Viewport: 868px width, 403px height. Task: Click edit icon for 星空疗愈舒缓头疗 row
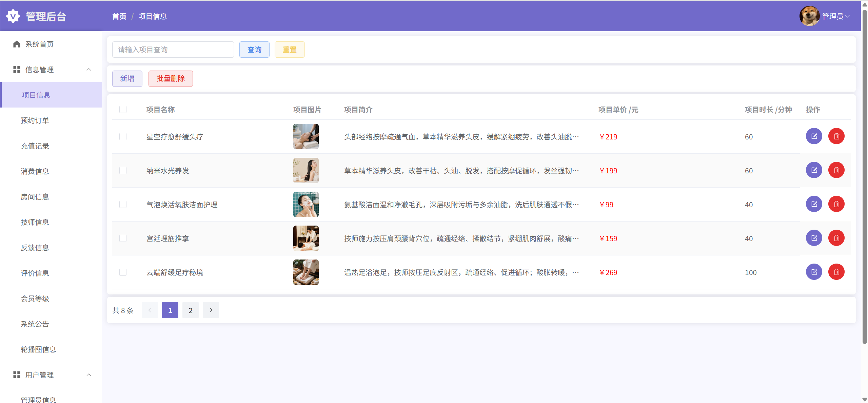click(x=814, y=136)
